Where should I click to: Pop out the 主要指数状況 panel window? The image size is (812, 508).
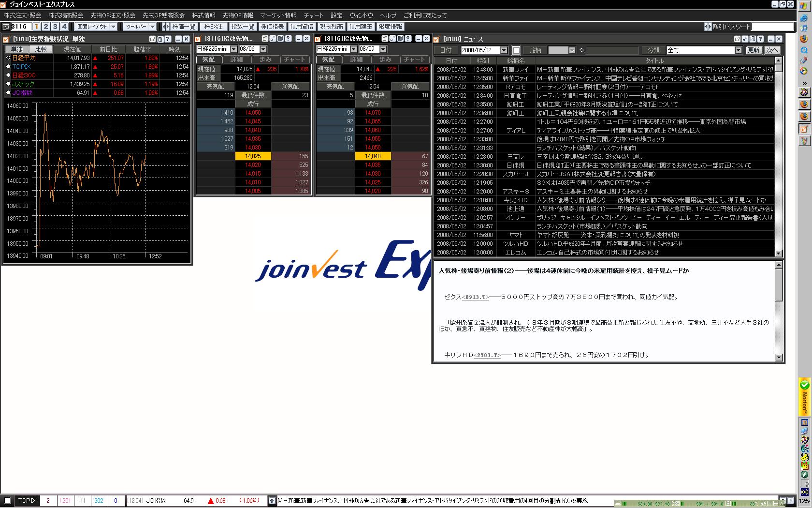152,39
